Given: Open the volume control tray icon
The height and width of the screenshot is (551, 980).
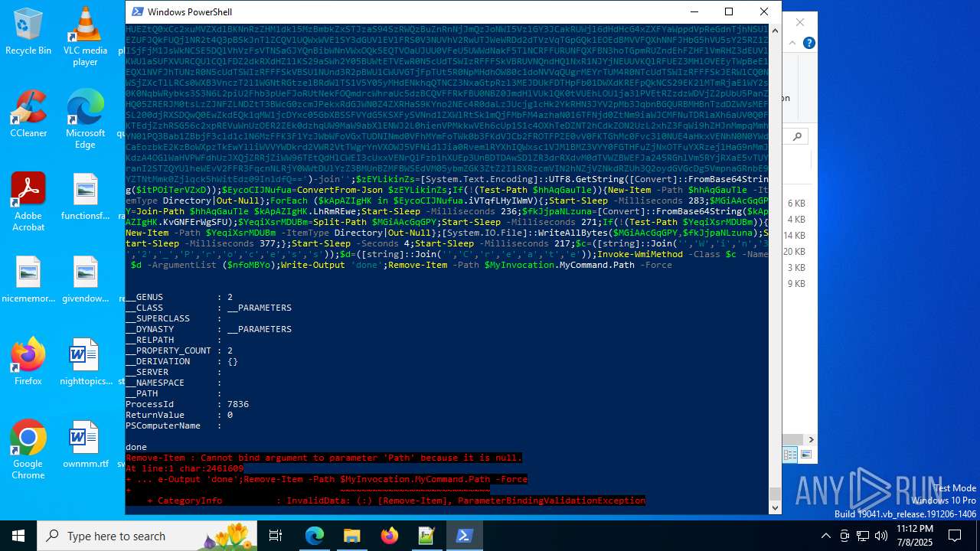Looking at the screenshot, I should click(x=881, y=536).
